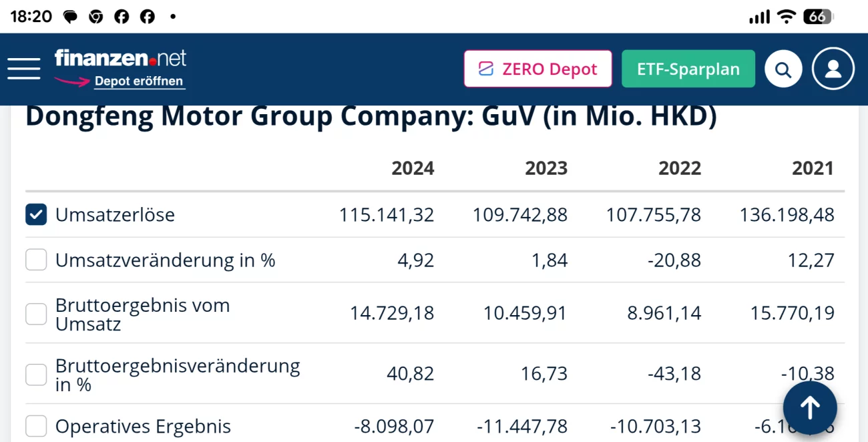The image size is (868, 442).
Task: Uncheck the Umsatzerlöse checkbox
Action: coord(36,215)
